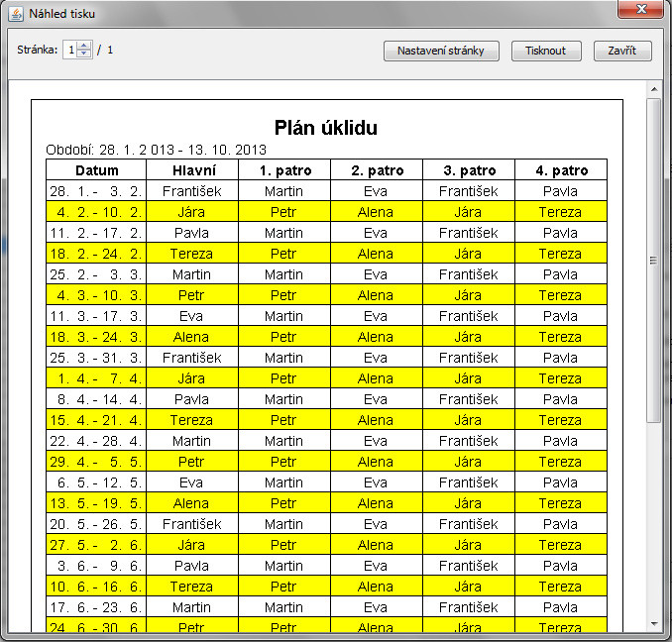672x642 pixels.
Task: Click the Zavřít button
Action: 622,51
